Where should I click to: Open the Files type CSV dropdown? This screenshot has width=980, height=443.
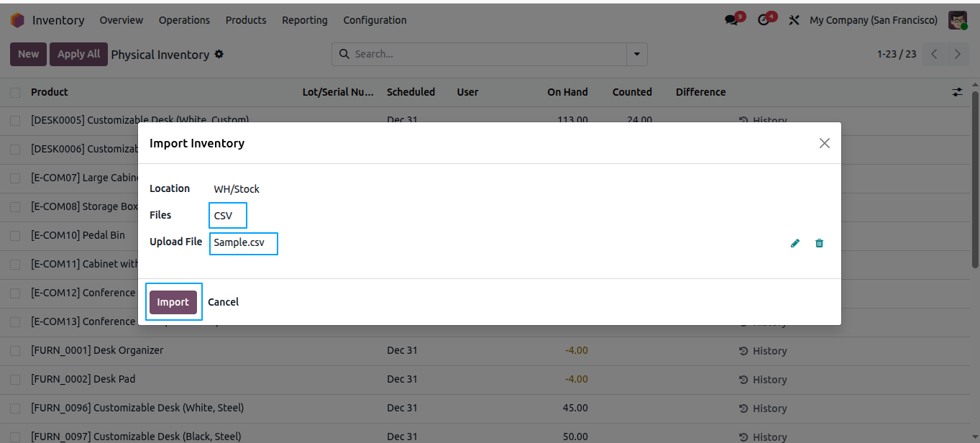point(228,215)
